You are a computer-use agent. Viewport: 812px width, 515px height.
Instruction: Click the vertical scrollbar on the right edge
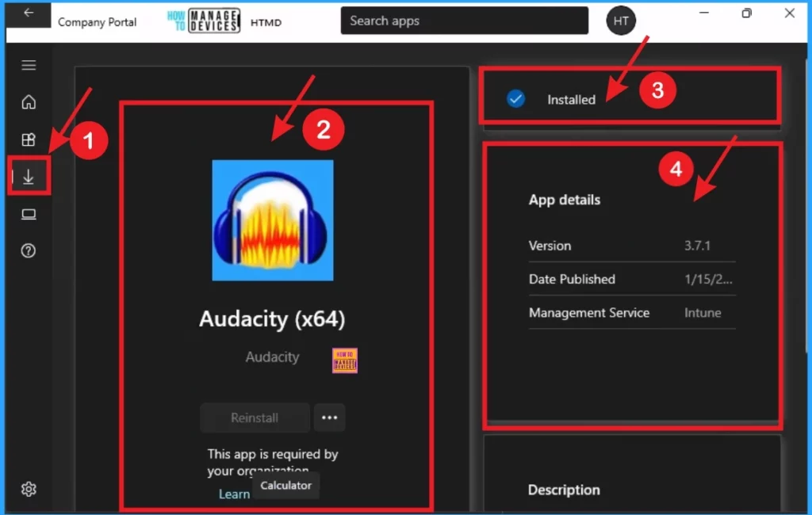coord(806,207)
